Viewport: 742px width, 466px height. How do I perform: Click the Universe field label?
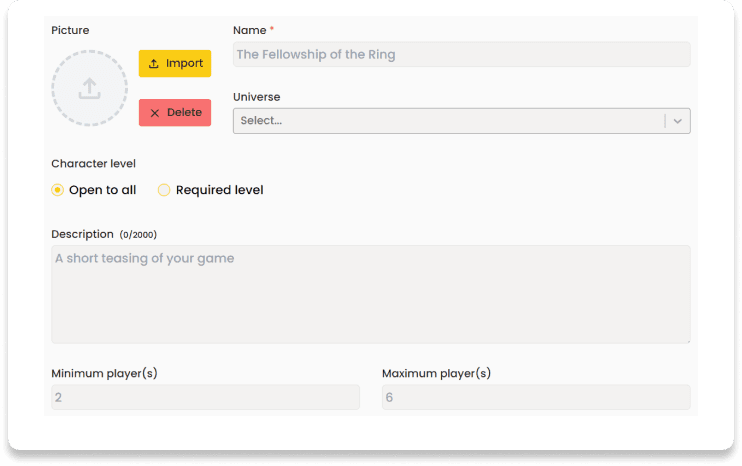click(256, 97)
